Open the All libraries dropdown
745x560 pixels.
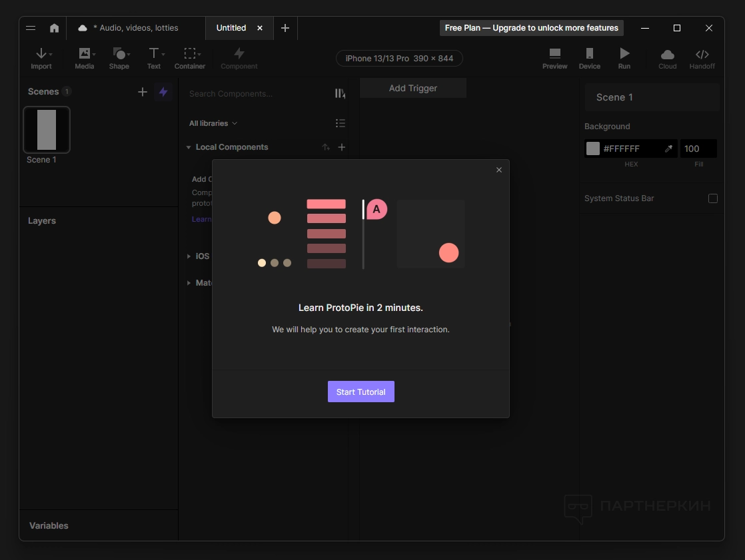(213, 123)
